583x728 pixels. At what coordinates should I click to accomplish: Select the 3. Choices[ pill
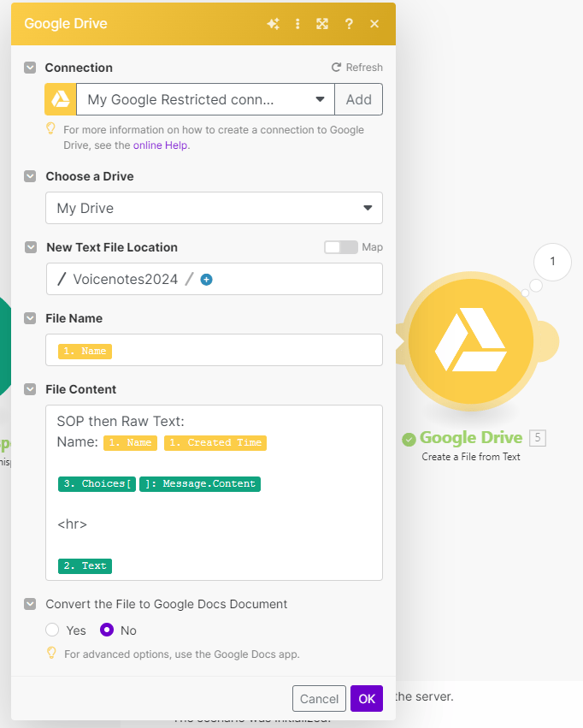pos(97,484)
